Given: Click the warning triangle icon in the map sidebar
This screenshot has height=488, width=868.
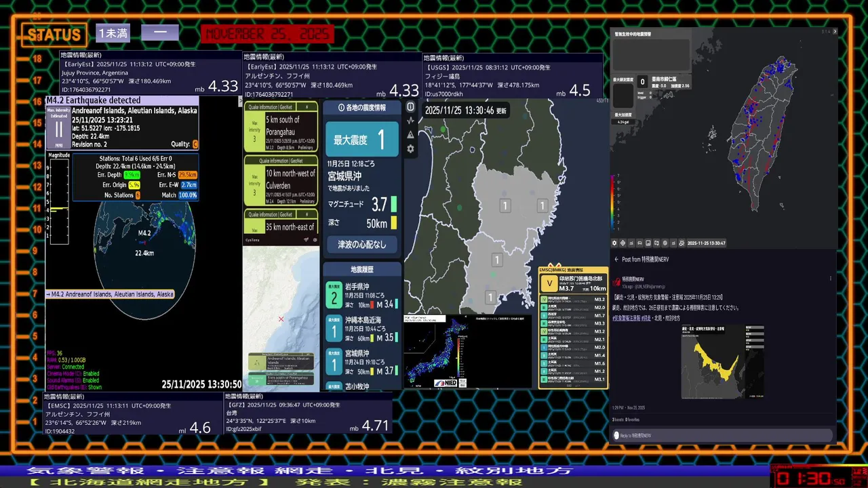Looking at the screenshot, I should [x=410, y=135].
